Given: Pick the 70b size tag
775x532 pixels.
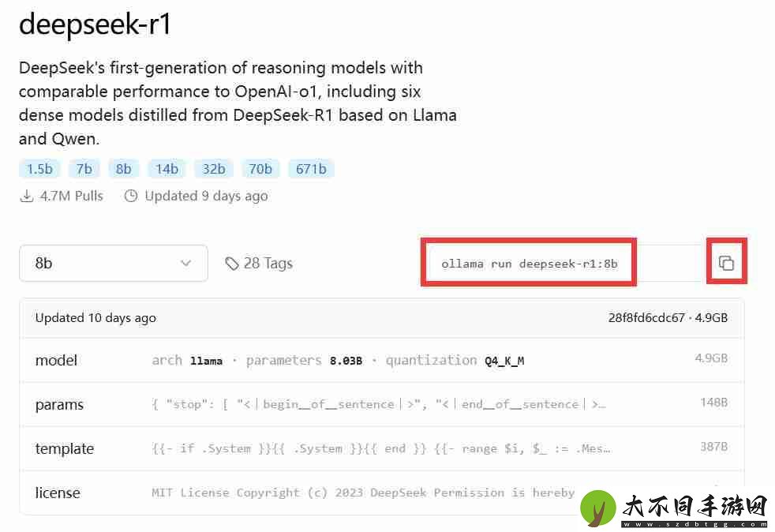Looking at the screenshot, I should 260,169.
